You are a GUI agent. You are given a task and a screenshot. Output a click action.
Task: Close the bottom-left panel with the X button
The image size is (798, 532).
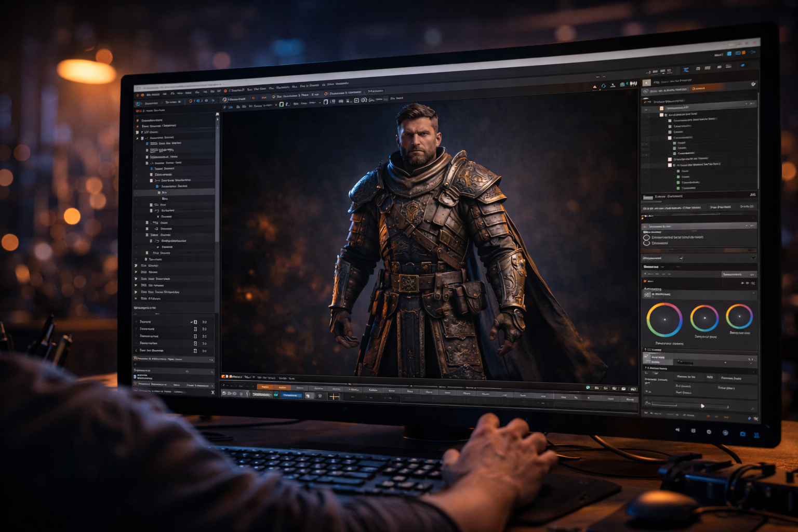(213, 392)
